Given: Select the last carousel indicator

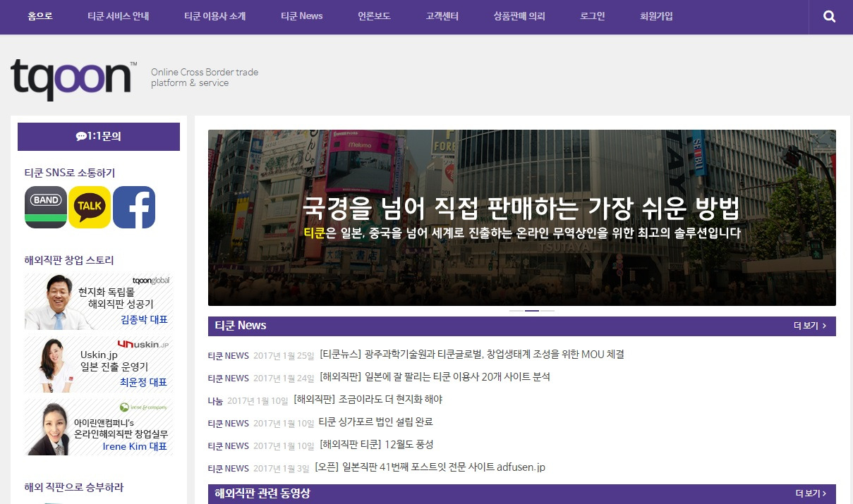Looking at the screenshot, I should coord(548,310).
